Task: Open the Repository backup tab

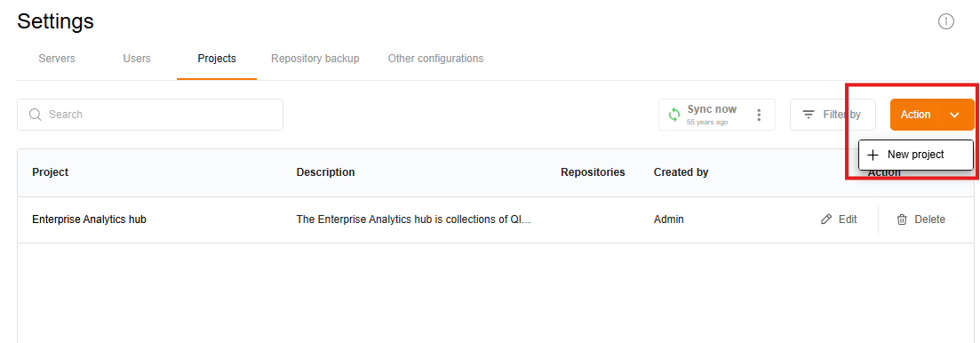Action: 315,59
